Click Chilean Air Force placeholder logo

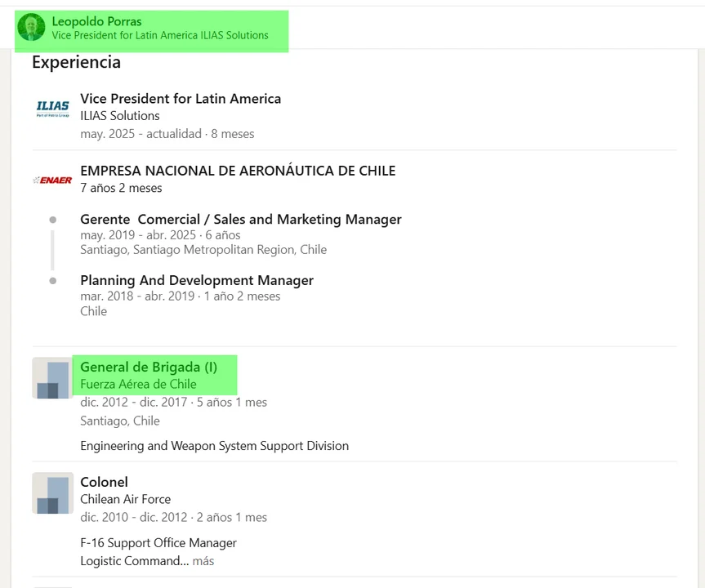point(52,493)
